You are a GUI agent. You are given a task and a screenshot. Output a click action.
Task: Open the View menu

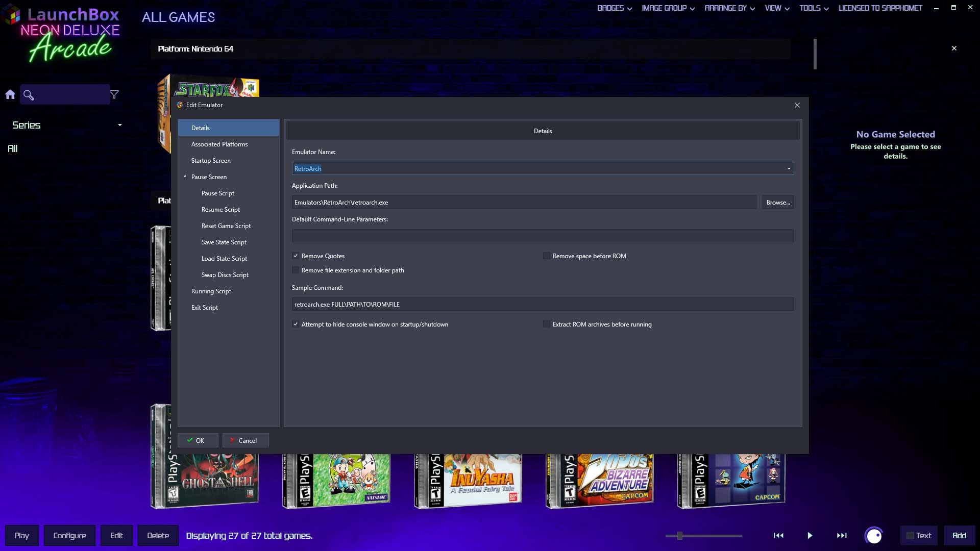pos(777,8)
